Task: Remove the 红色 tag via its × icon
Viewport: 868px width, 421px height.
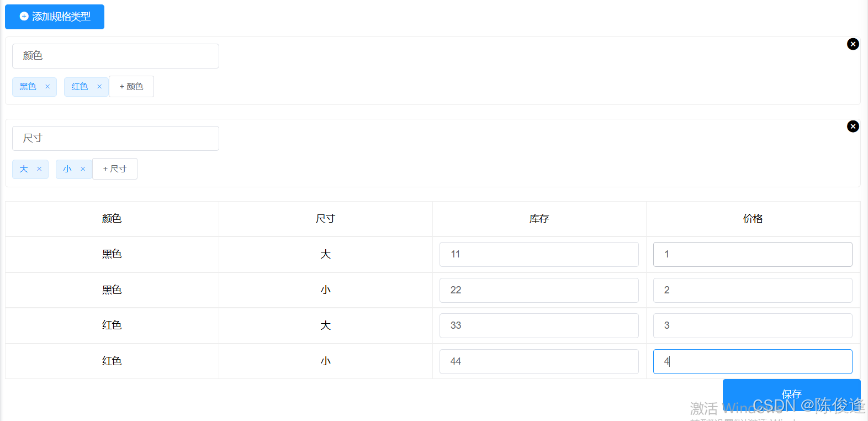Action: click(x=99, y=87)
